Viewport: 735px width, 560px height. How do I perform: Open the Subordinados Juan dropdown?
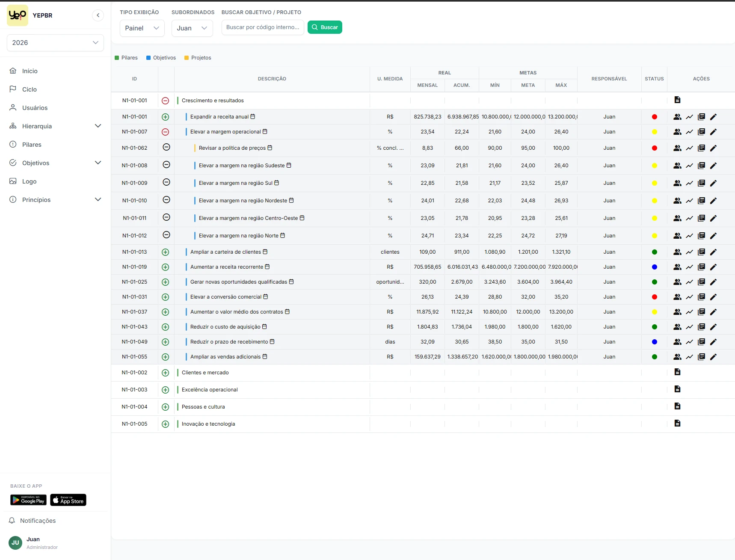point(192,28)
